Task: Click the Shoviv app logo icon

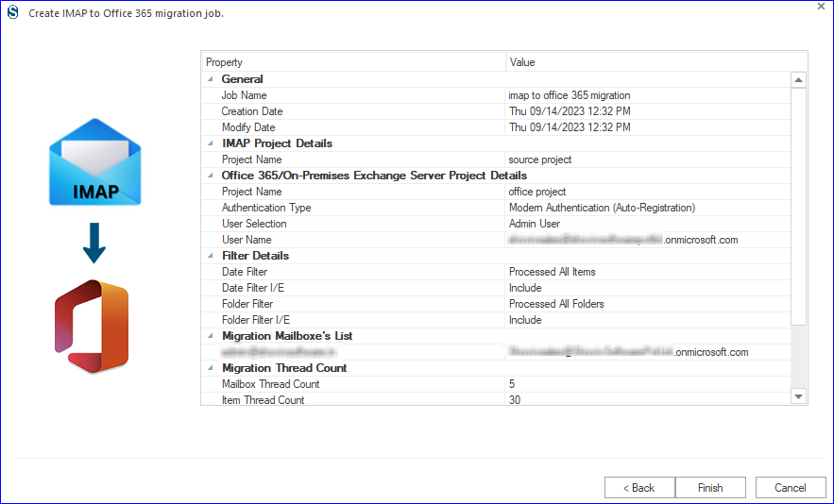Action: pos(13,13)
